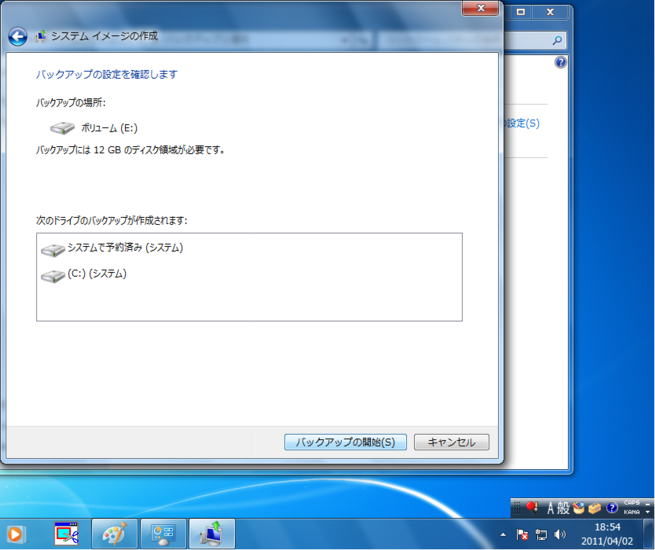Show hidden tray icons arrow
The image size is (655, 550).
pyautogui.click(x=503, y=535)
